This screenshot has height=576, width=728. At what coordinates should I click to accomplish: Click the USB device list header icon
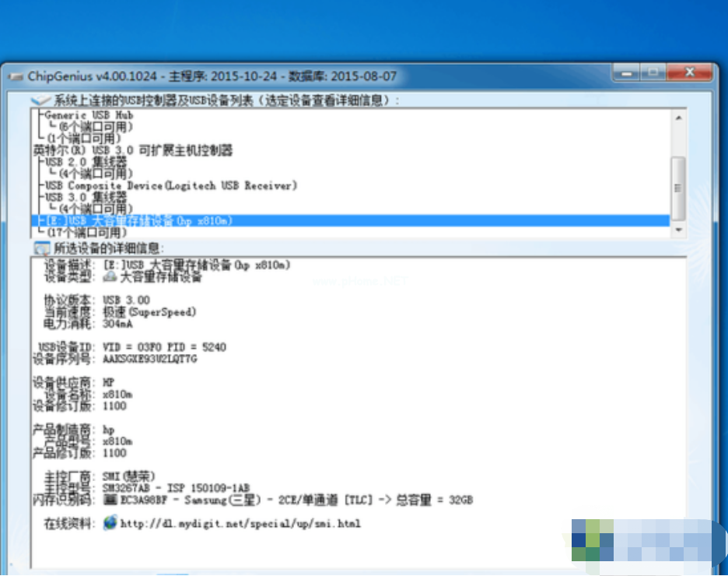click(x=41, y=101)
